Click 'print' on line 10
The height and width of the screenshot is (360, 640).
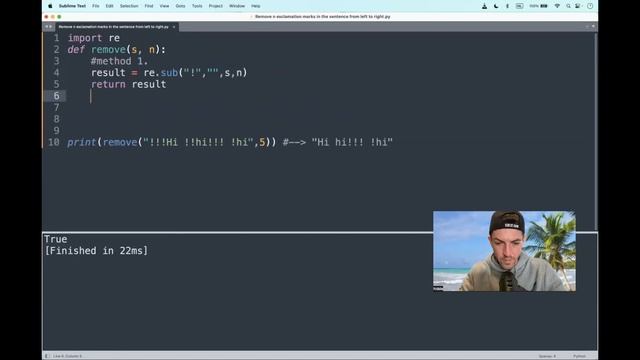(x=82, y=142)
